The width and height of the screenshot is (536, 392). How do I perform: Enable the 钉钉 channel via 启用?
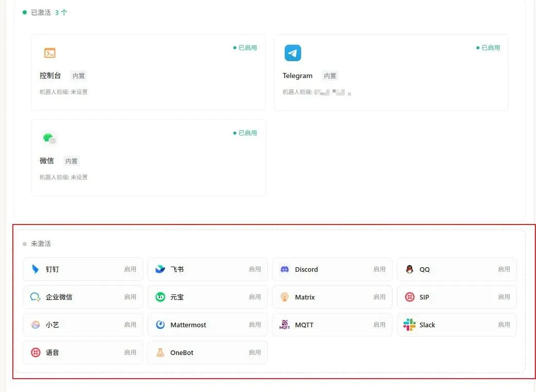click(130, 269)
